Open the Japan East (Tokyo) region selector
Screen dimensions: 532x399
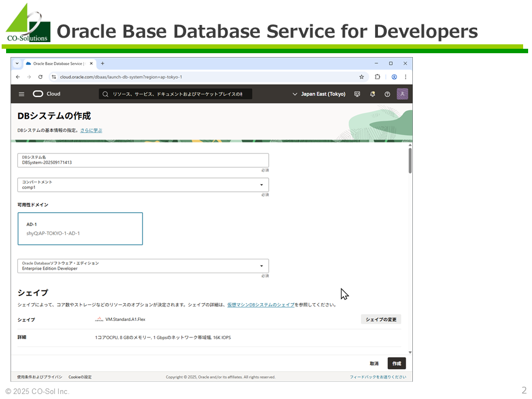point(319,94)
